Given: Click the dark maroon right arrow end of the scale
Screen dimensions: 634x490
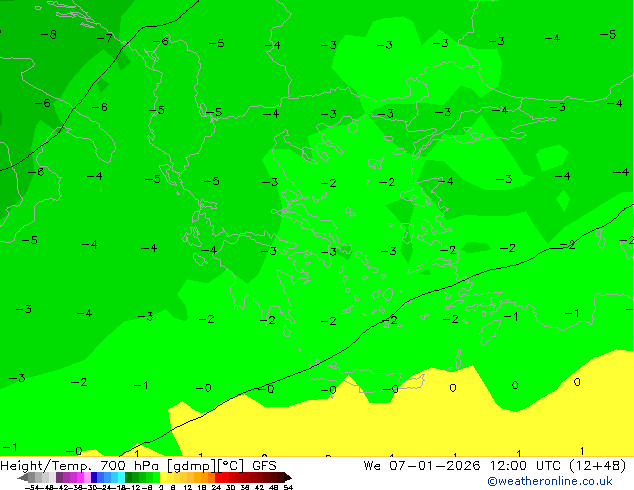Looking at the screenshot, I should pos(288,477).
